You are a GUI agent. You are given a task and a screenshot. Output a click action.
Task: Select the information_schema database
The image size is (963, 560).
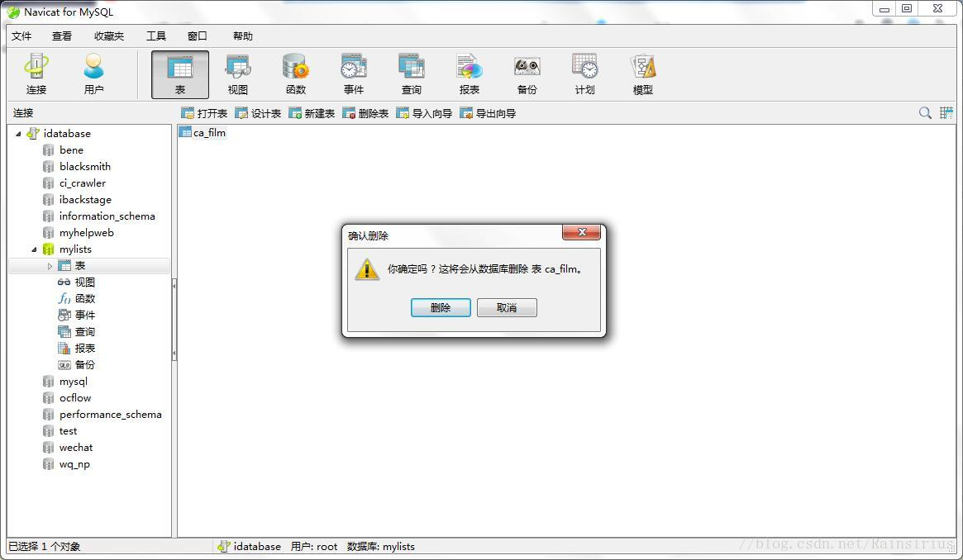[x=107, y=216]
